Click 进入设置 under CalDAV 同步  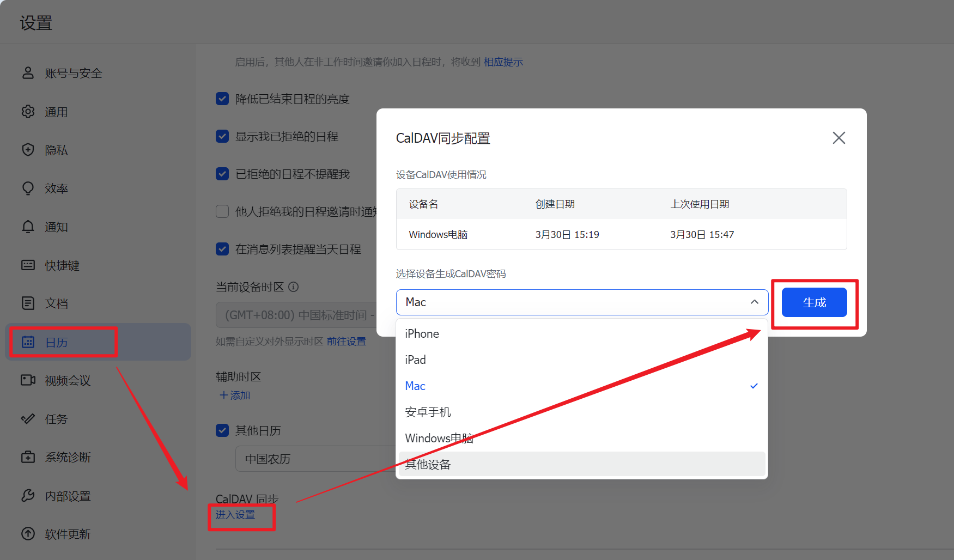pyautogui.click(x=235, y=515)
